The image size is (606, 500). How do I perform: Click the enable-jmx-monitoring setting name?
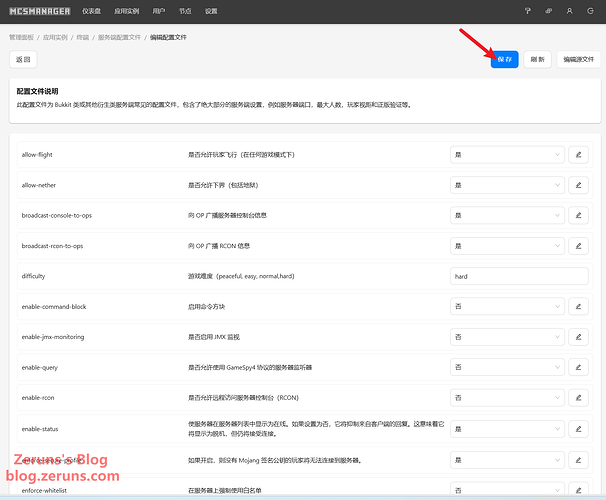[x=53, y=337]
